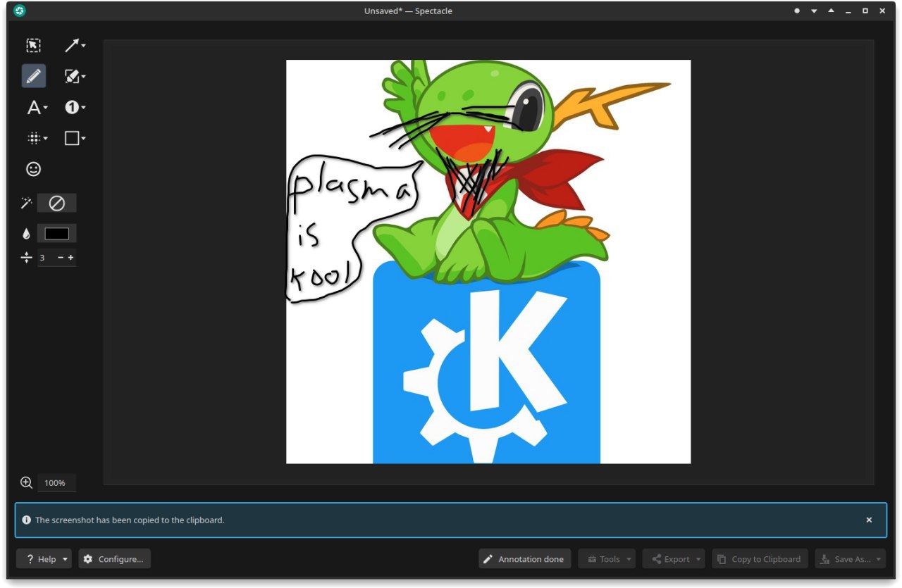This screenshot has width=902, height=588.
Task: Click the Annotation done button
Action: [525, 559]
